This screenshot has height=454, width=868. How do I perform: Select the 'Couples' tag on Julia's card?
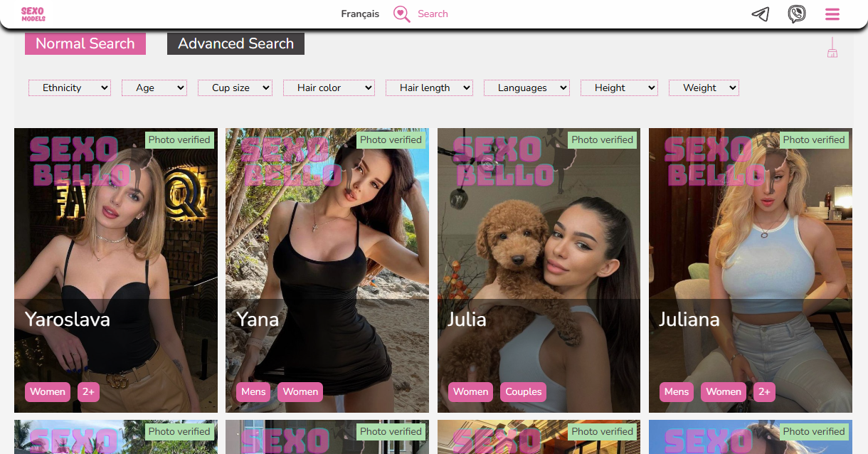click(x=523, y=391)
